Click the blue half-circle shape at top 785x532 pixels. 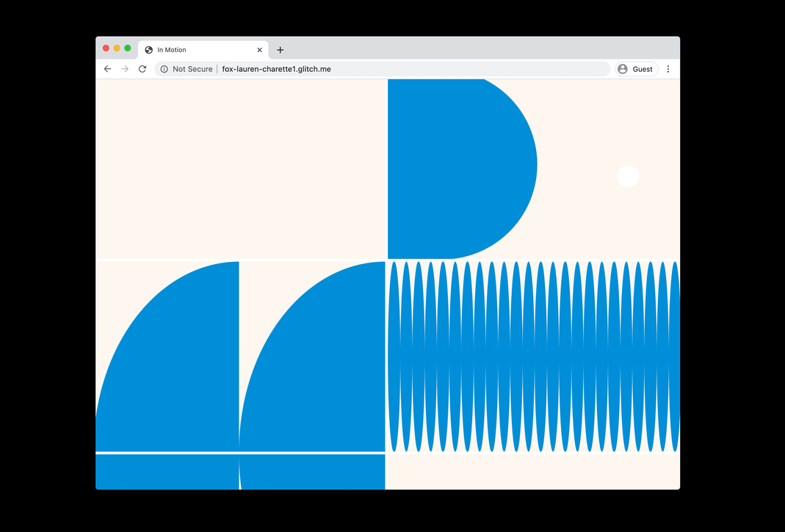point(462,169)
